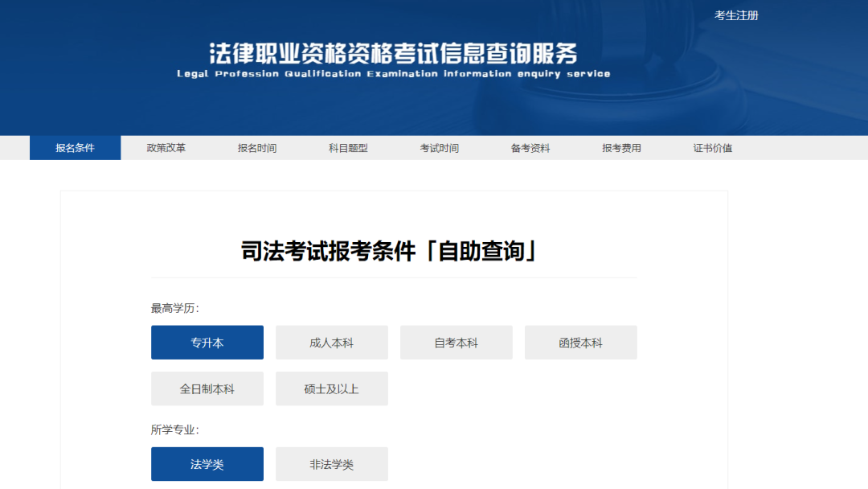This screenshot has height=489, width=868.
Task: 选中法学类专业选项
Action: click(x=207, y=463)
